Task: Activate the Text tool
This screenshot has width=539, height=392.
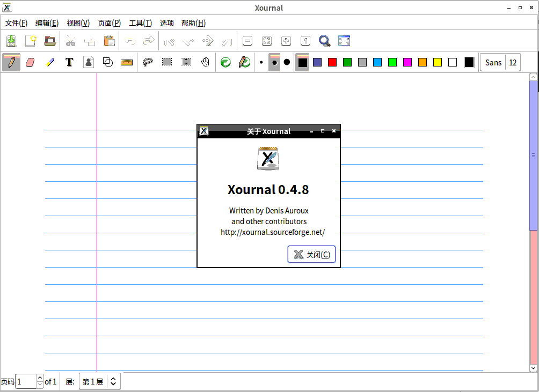Action: point(69,62)
